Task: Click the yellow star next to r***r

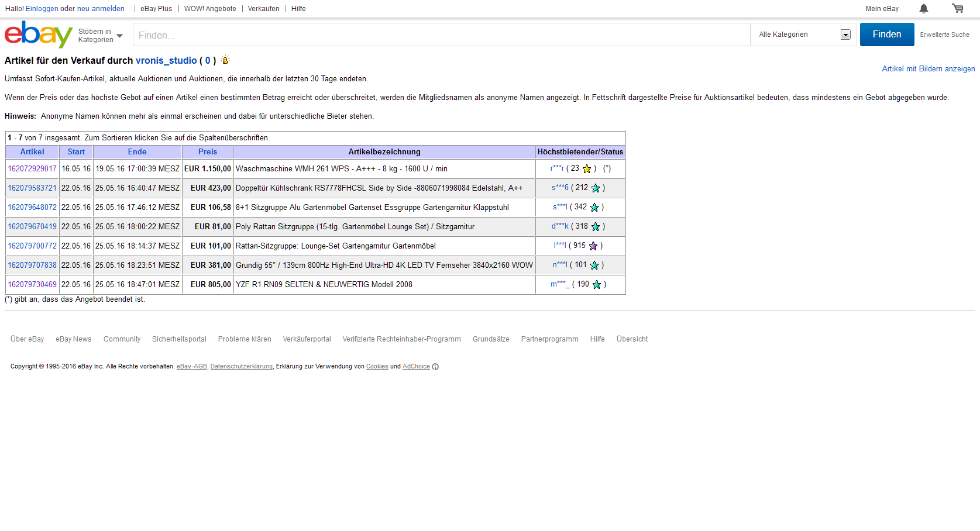Action: pos(587,169)
